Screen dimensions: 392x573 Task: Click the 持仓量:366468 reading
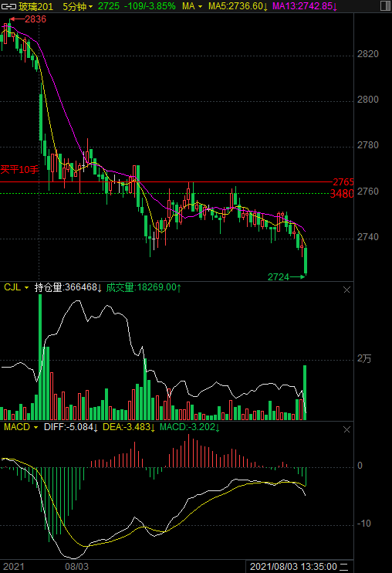[68, 287]
